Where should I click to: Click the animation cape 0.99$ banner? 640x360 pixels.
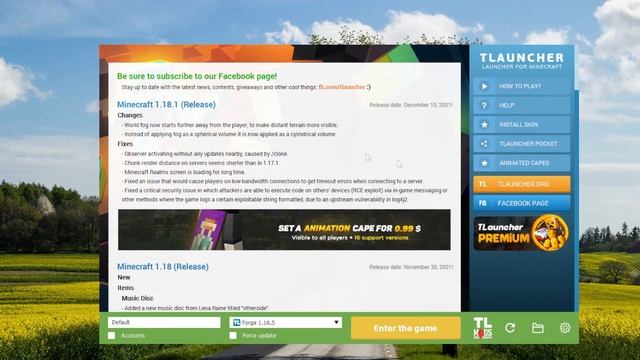click(x=284, y=230)
